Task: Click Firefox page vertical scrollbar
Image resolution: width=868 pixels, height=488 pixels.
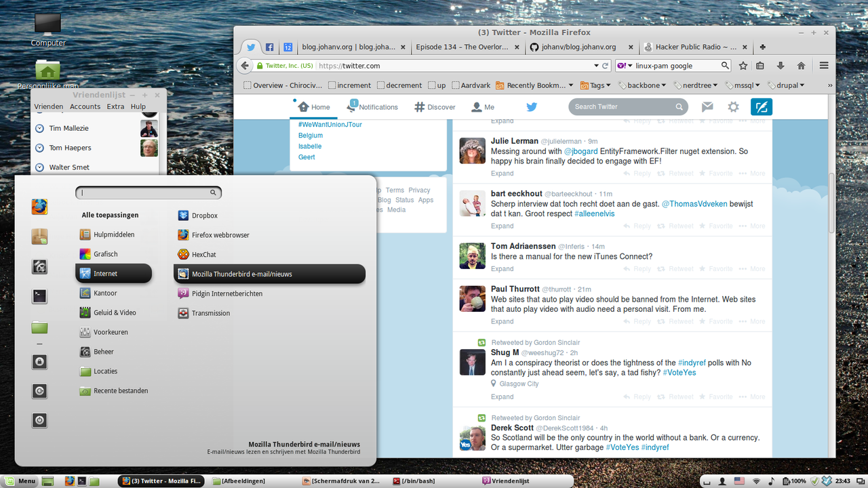Action: click(x=832, y=203)
